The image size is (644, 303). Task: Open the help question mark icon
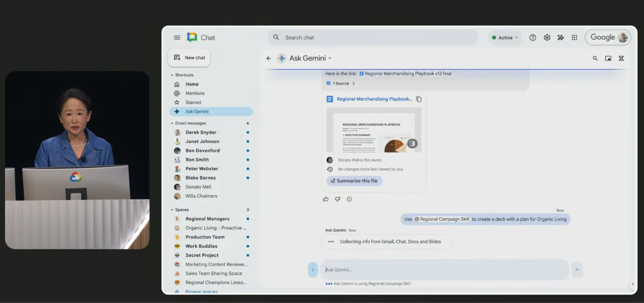pos(532,38)
